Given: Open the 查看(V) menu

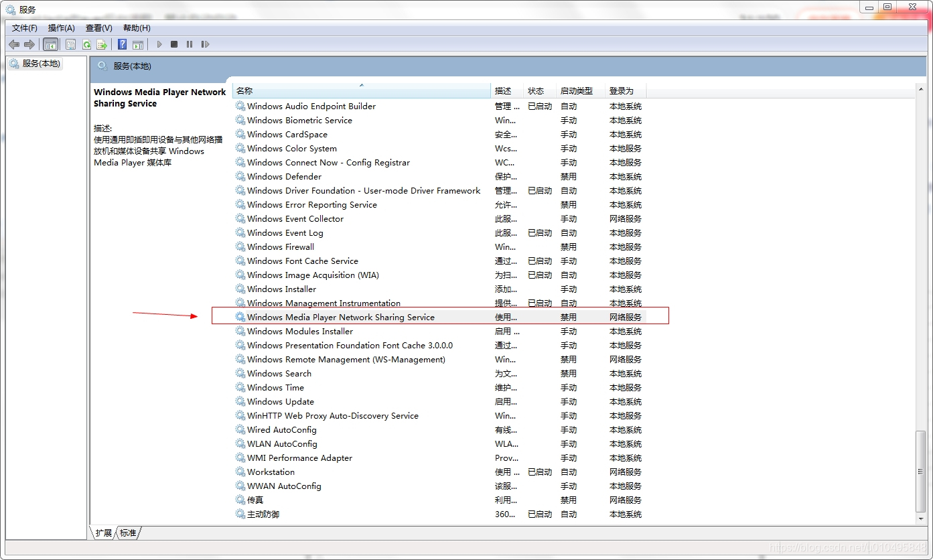Looking at the screenshot, I should pos(99,27).
